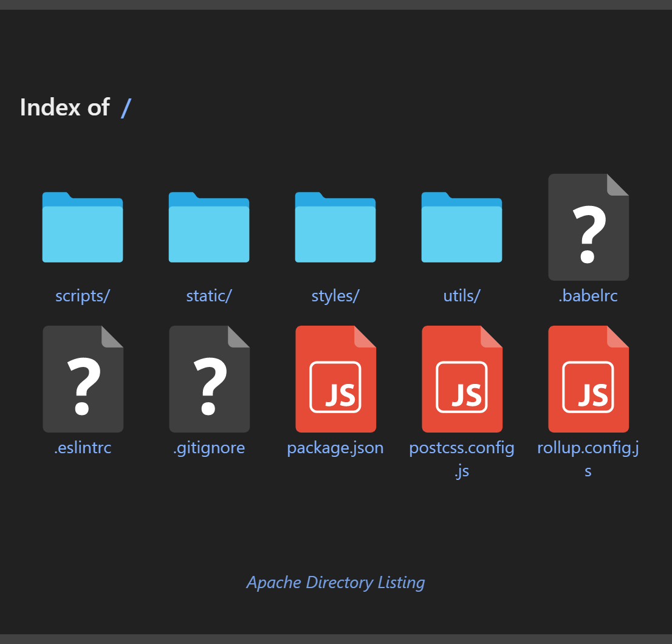Open the .eslintrc filename link
Viewport: 672px width, 644px height.
[83, 448]
